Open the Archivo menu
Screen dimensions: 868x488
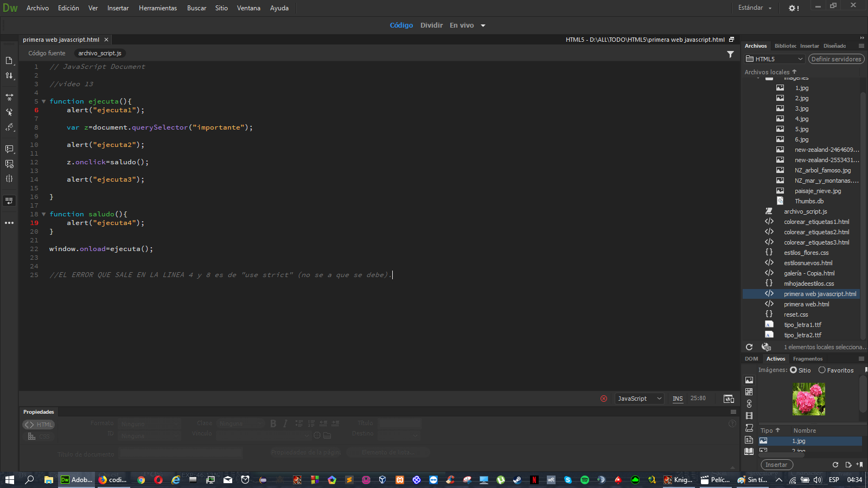pos(37,8)
